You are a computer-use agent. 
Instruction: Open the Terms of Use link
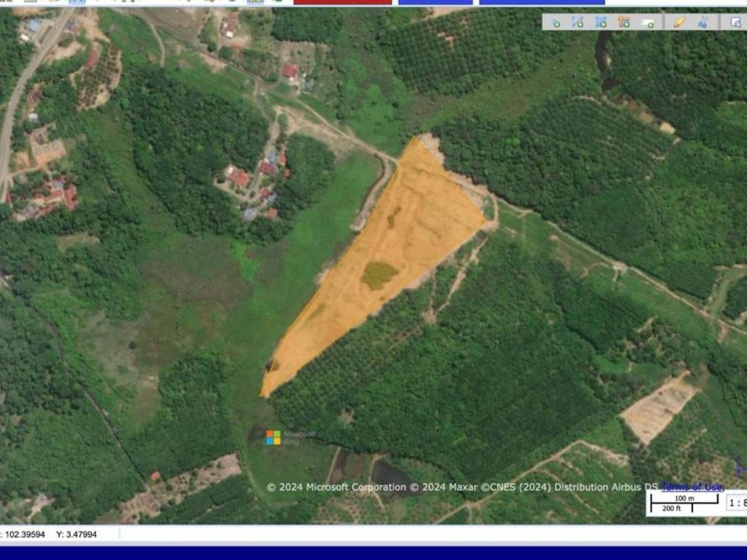(x=692, y=487)
